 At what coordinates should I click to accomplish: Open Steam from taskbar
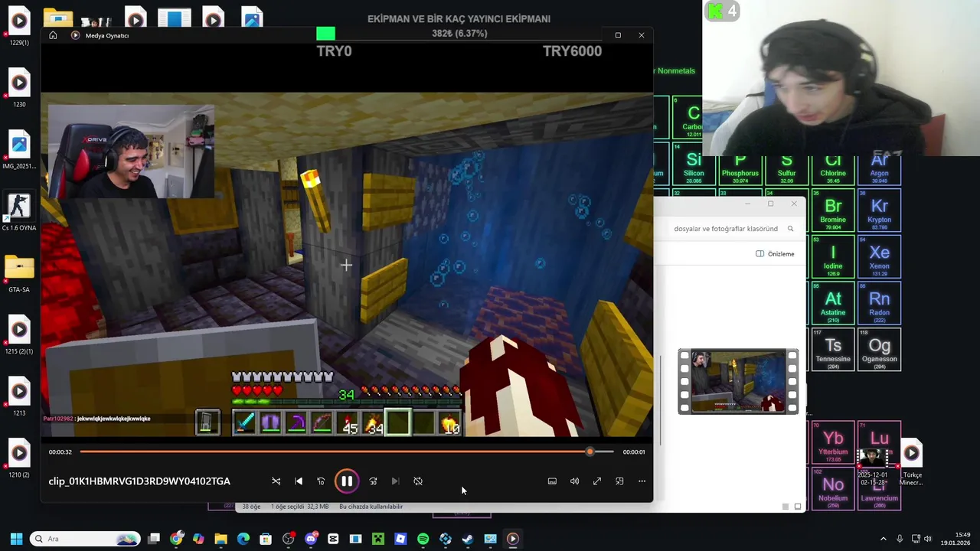(x=468, y=539)
